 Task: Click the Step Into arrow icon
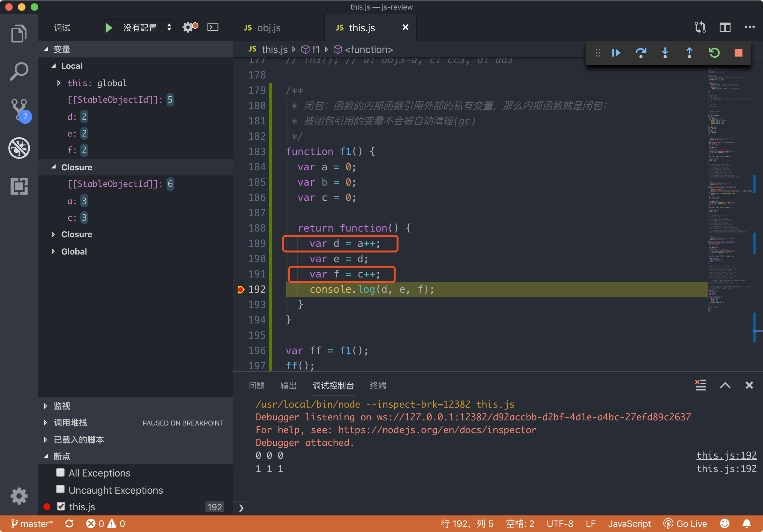(x=665, y=53)
